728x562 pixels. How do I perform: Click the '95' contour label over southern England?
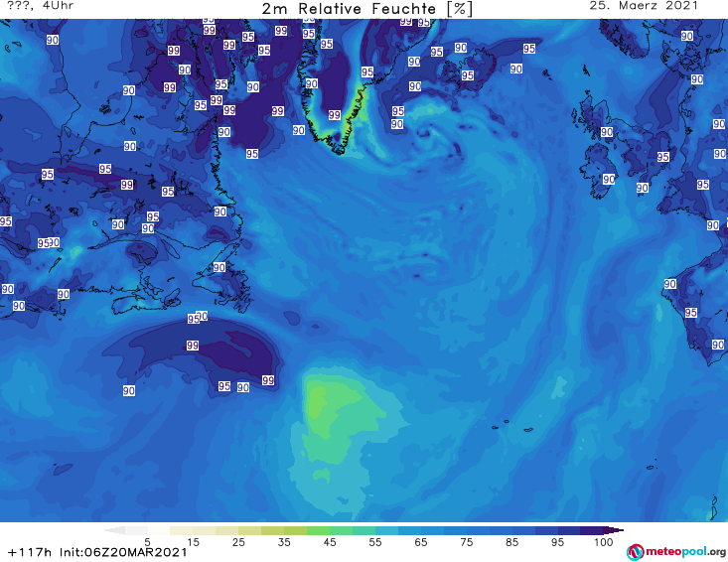click(x=663, y=157)
